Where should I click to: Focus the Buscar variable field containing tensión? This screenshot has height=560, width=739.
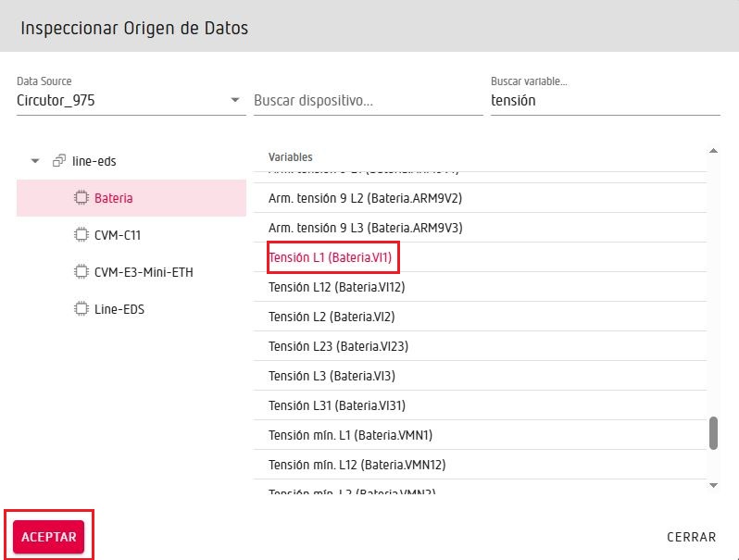click(x=605, y=100)
